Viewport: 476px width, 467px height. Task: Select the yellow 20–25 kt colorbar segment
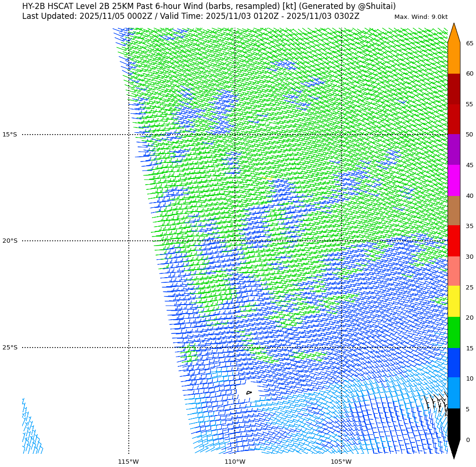click(453, 301)
